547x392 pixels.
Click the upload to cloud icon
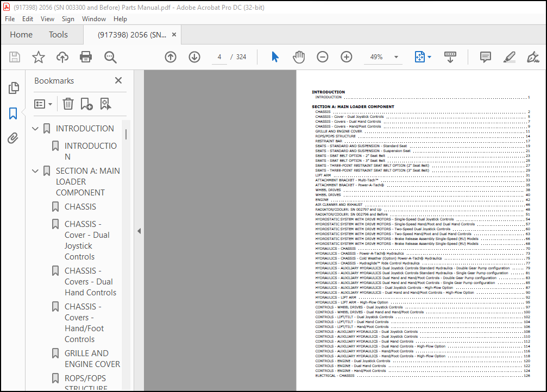(x=62, y=57)
